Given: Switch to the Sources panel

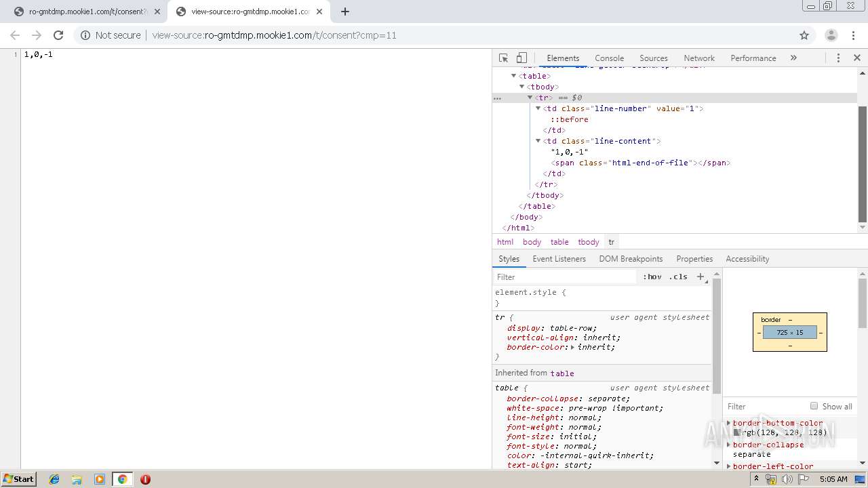Looking at the screenshot, I should click(x=654, y=58).
